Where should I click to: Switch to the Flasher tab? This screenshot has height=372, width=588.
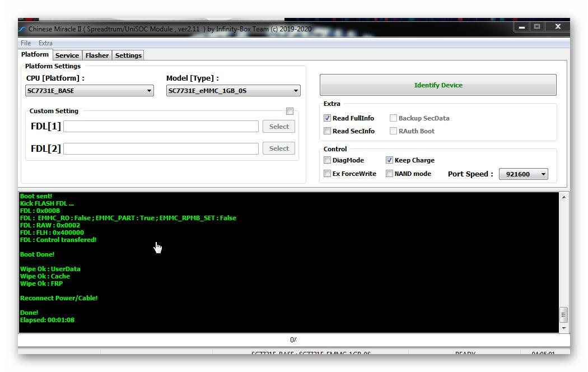pos(97,55)
